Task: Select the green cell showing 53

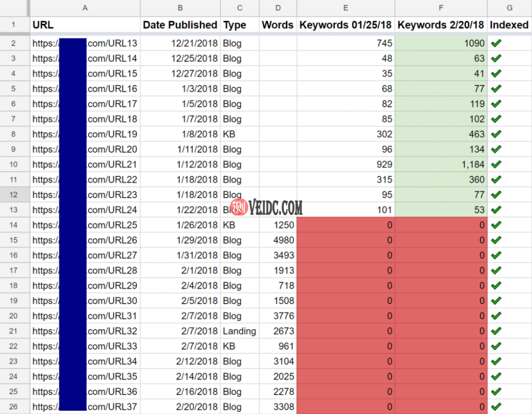Action: point(441,210)
